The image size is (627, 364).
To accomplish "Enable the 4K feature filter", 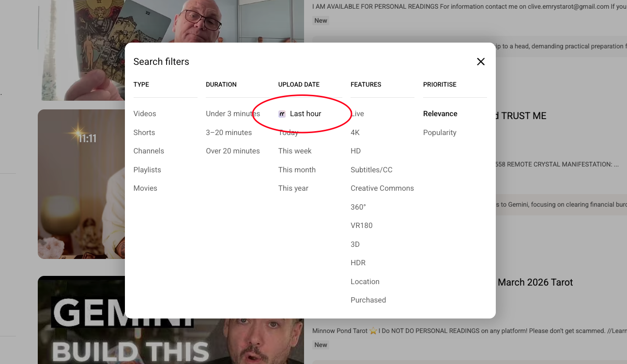I will (355, 132).
